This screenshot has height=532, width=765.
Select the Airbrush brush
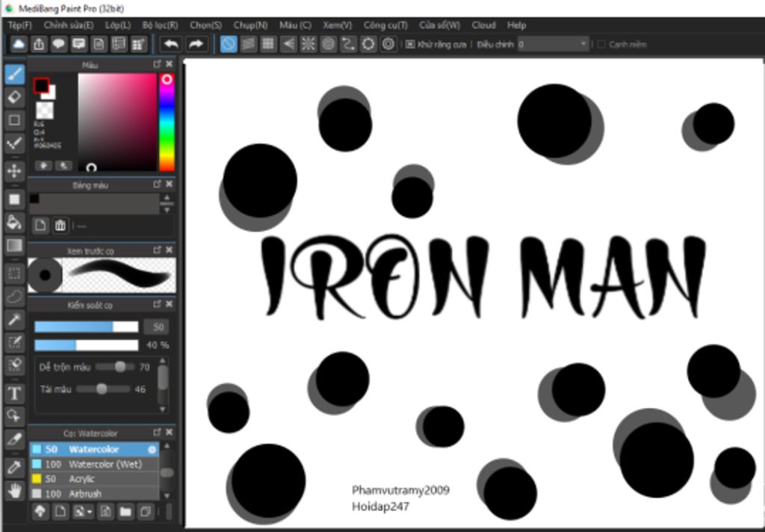pos(94,493)
